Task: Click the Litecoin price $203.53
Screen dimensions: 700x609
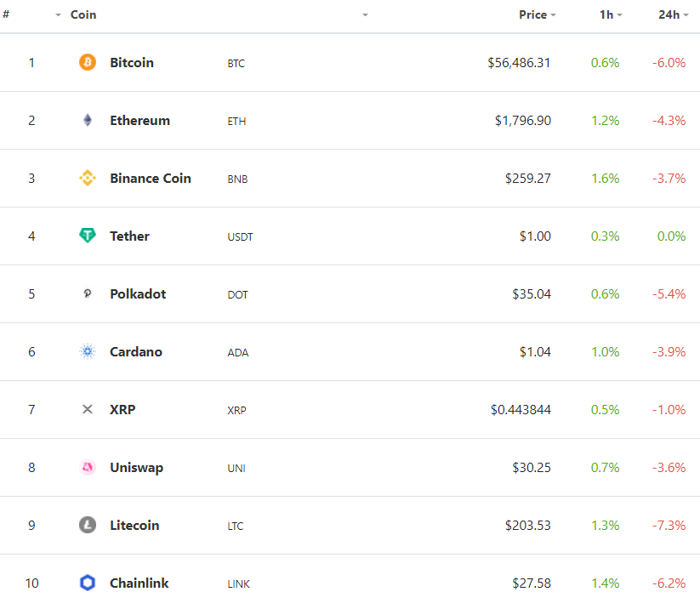Action: point(527,526)
